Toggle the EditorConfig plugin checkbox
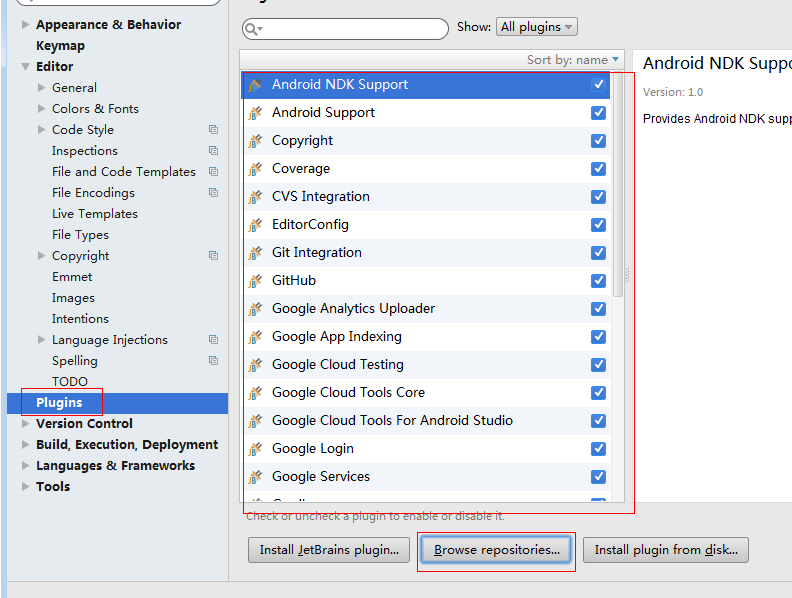Viewport: 792px width, 598px height. tap(599, 225)
